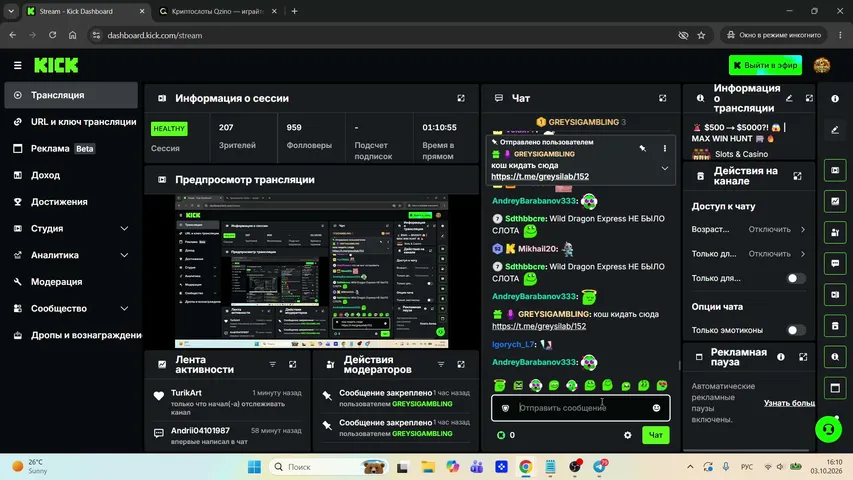Image resolution: width=853 pixels, height=480 pixels.
Task: Bookmark this page with the star icon
Action: [701, 35]
